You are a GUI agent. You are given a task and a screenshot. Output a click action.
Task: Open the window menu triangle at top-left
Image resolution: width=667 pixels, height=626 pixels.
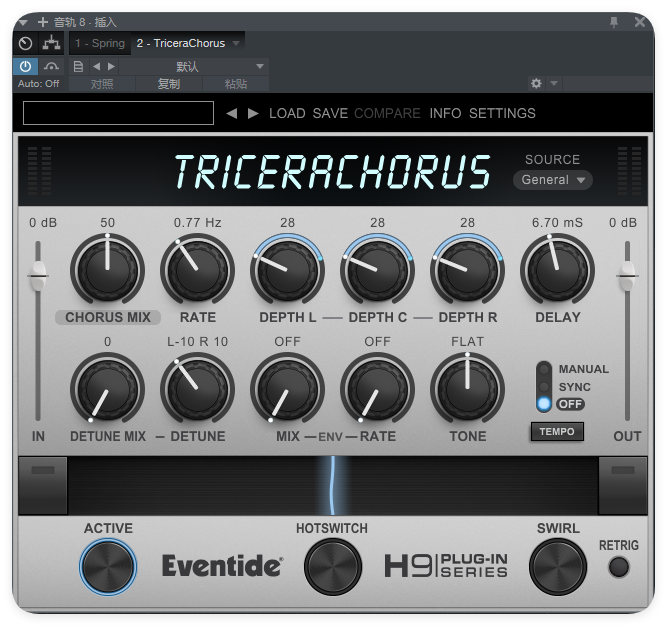23,22
